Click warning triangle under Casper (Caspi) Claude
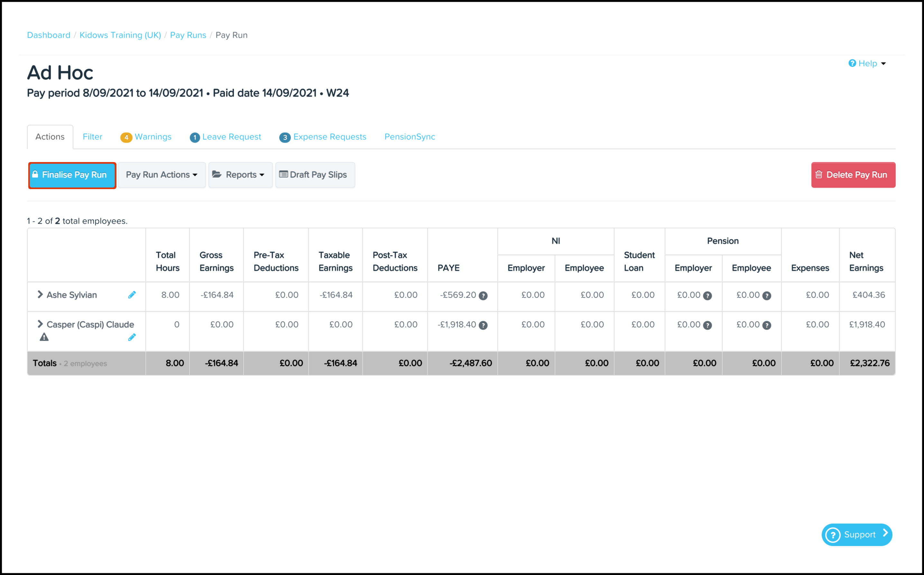 pos(44,337)
